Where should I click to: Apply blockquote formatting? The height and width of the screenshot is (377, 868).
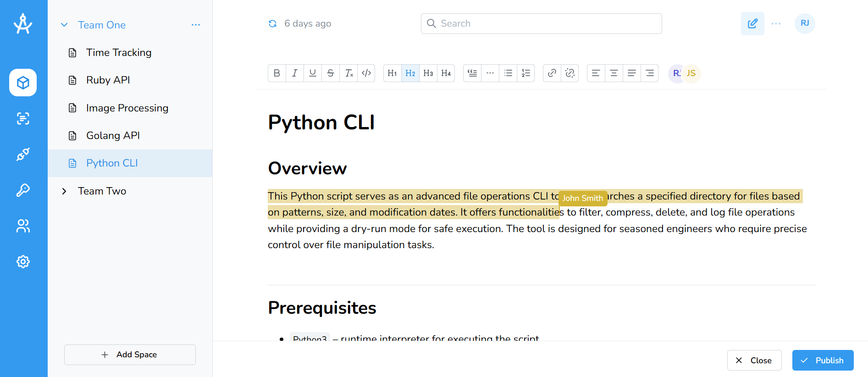[x=472, y=73]
